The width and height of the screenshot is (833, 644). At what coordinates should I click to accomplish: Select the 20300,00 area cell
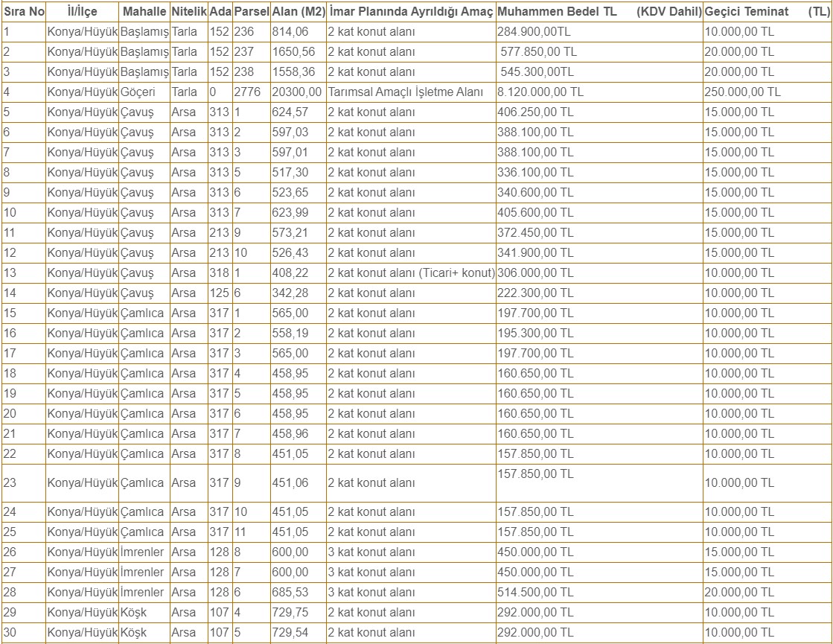298,92
